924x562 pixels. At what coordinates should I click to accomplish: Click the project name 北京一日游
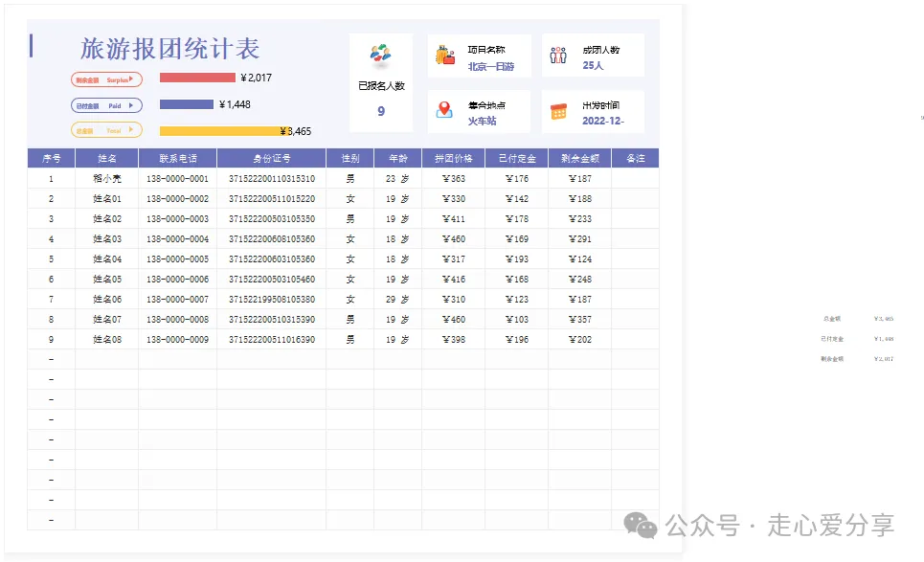click(x=491, y=67)
